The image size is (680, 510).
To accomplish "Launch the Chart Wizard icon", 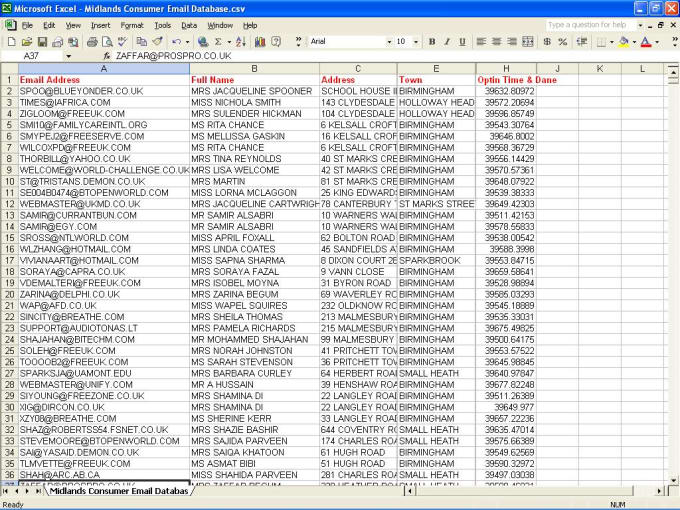I will [x=260, y=42].
